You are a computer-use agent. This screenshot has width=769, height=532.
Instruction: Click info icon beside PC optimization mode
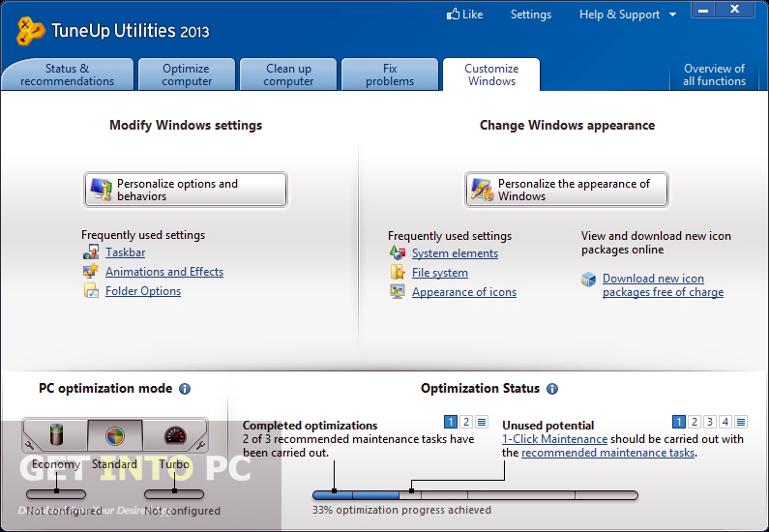point(185,389)
